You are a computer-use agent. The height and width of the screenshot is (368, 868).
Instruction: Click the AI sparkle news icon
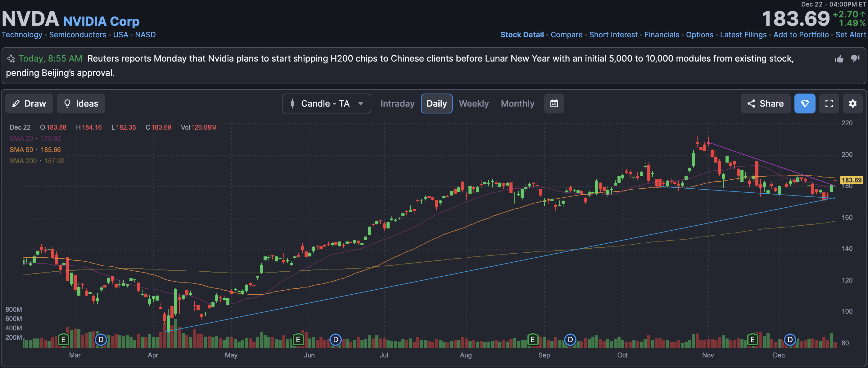tap(11, 59)
